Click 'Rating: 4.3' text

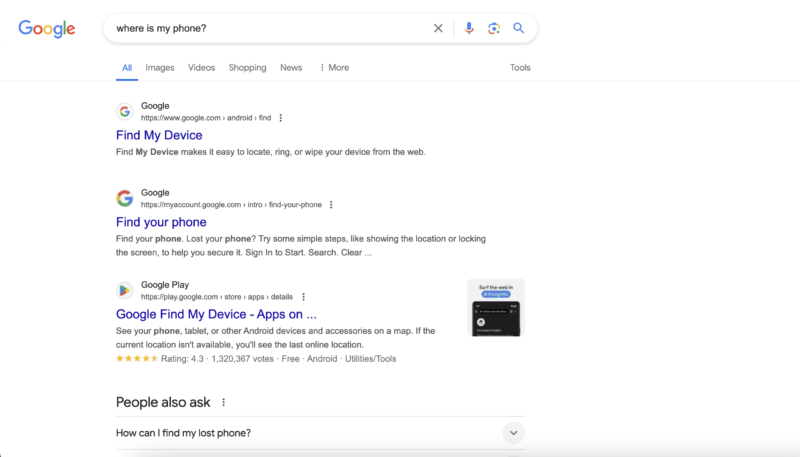pos(182,359)
